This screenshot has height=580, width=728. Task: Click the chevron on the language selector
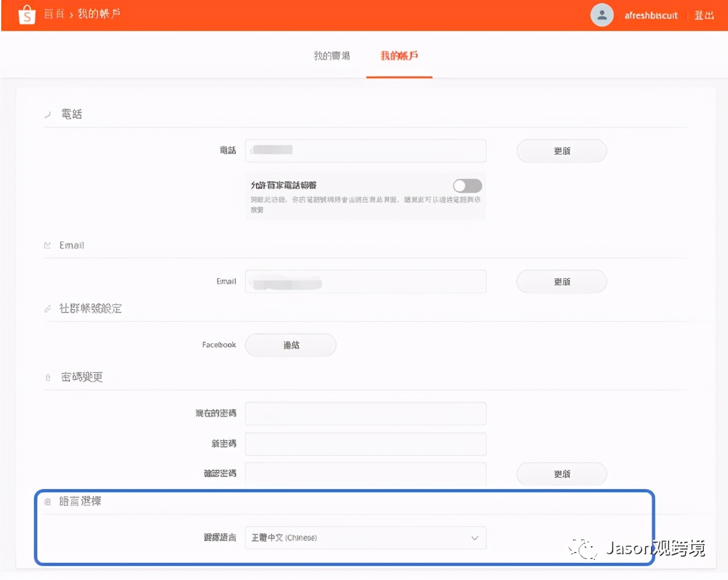pyautogui.click(x=474, y=537)
